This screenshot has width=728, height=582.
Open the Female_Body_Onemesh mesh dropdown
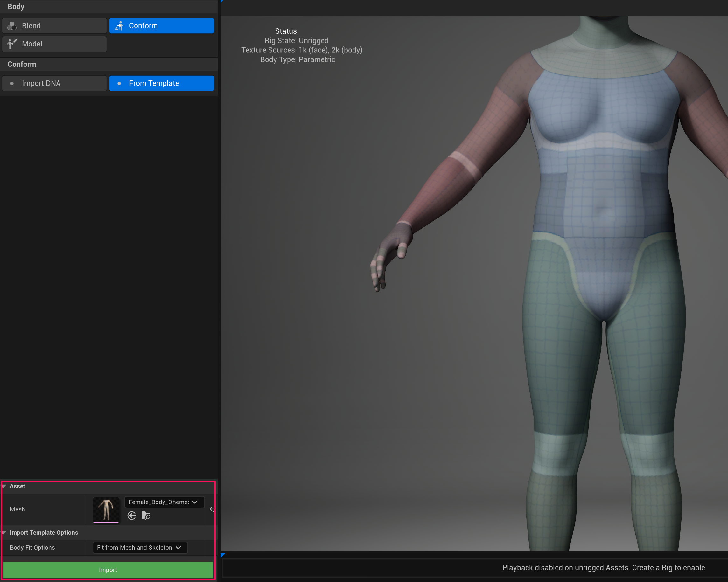164,502
